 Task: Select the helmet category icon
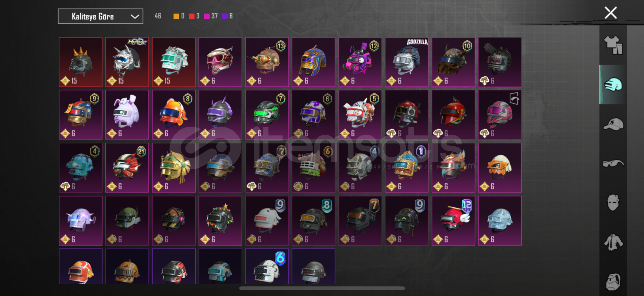[x=613, y=84]
